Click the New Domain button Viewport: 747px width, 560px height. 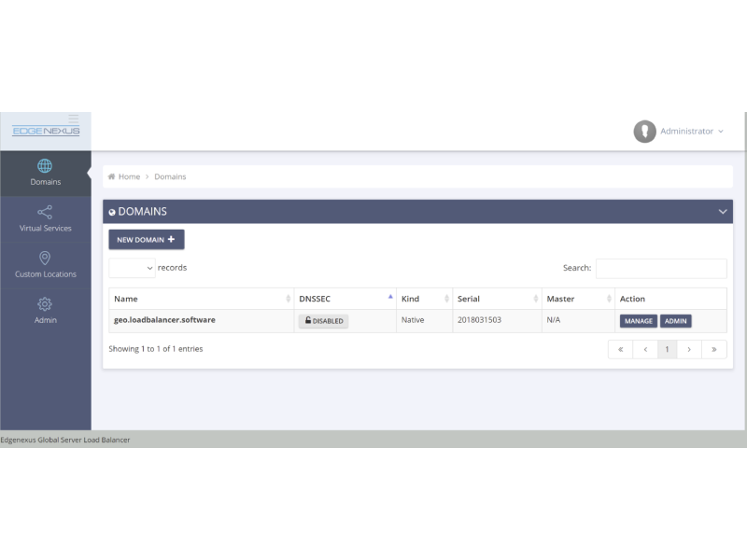click(x=147, y=240)
